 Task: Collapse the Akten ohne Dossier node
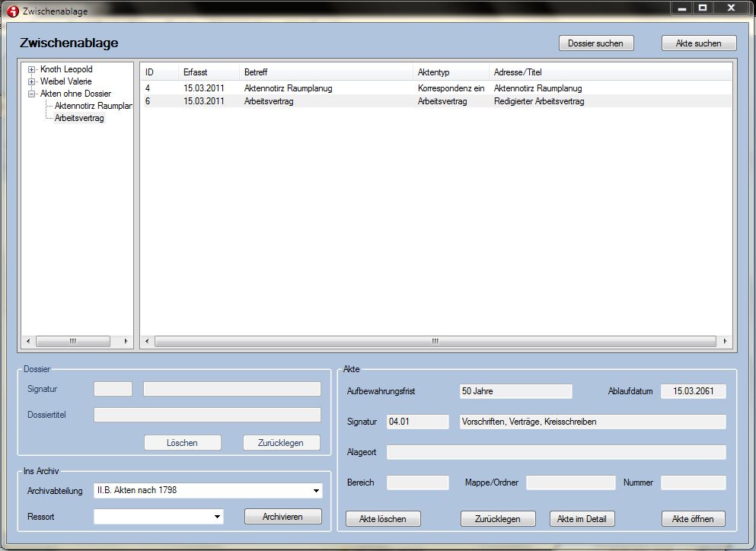[x=31, y=94]
